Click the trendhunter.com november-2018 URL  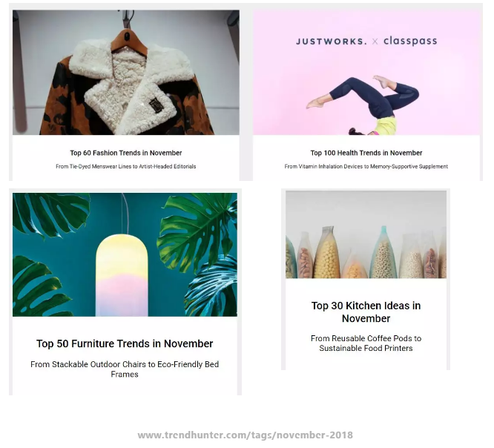(246, 435)
